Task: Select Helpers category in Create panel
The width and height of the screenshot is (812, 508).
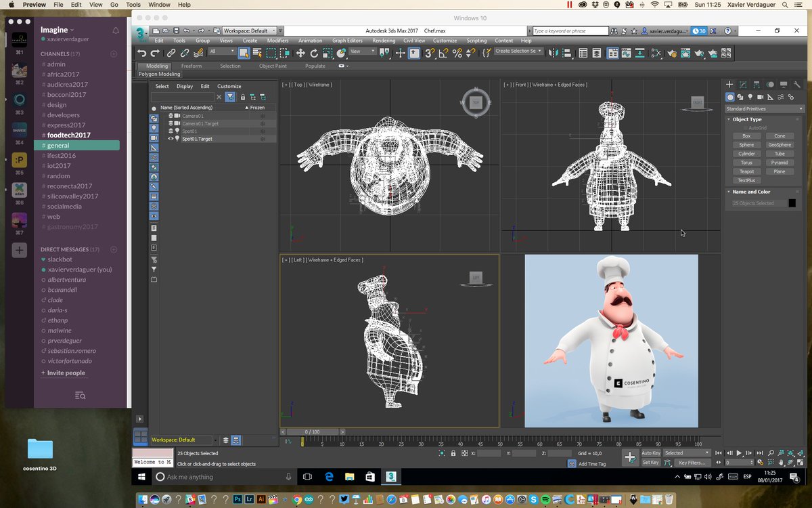Action: point(770,97)
